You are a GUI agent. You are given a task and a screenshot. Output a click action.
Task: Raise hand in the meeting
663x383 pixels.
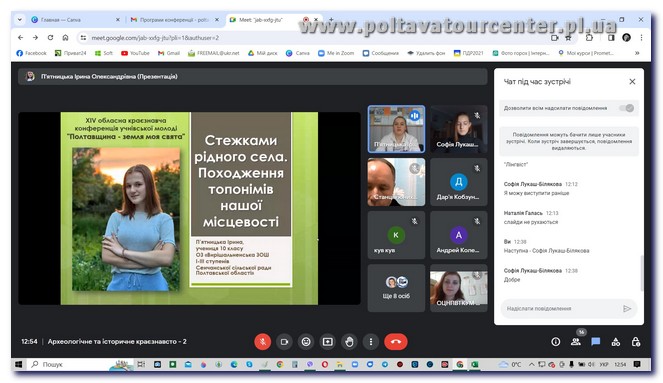349,342
